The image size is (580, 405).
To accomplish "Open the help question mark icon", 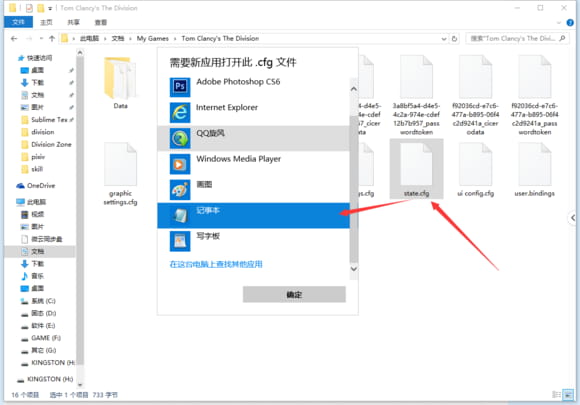I will click(570, 23).
